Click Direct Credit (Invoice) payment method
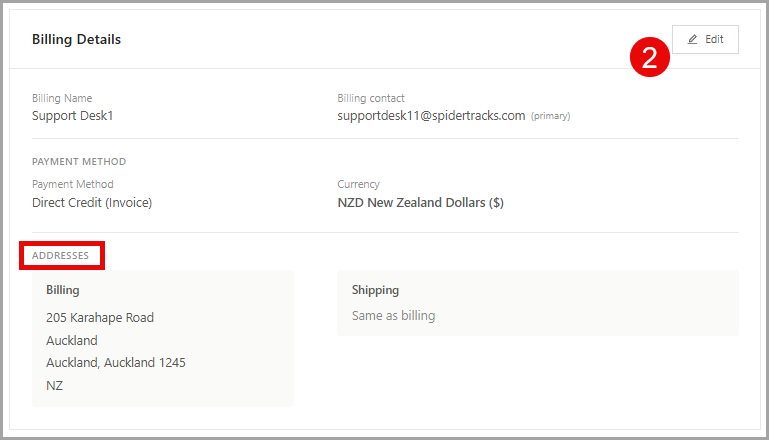769x440 pixels. [92, 203]
